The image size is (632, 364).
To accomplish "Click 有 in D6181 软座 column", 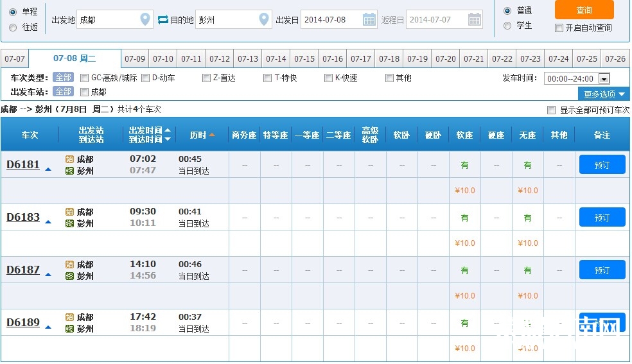I will pos(465,165).
